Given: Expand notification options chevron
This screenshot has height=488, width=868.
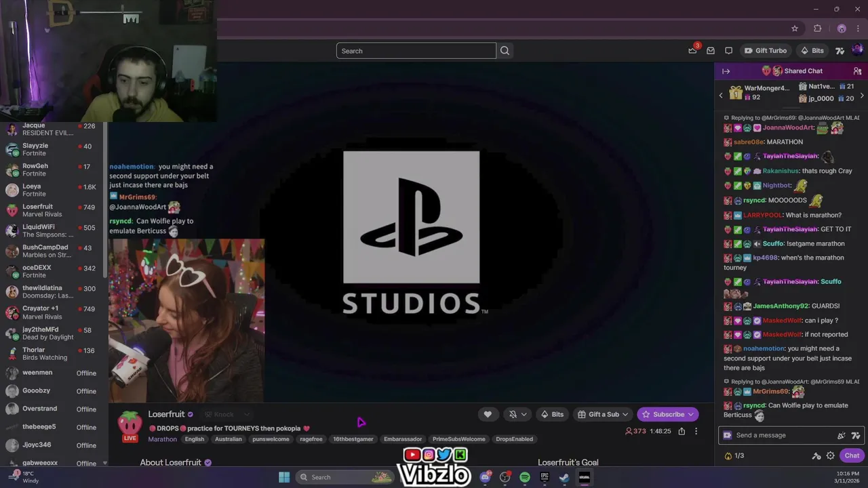Looking at the screenshot, I should coord(524,414).
